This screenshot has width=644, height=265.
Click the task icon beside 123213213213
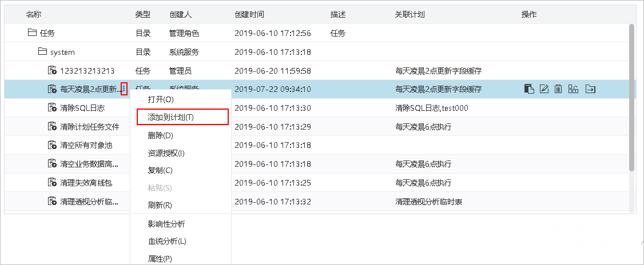(x=52, y=71)
